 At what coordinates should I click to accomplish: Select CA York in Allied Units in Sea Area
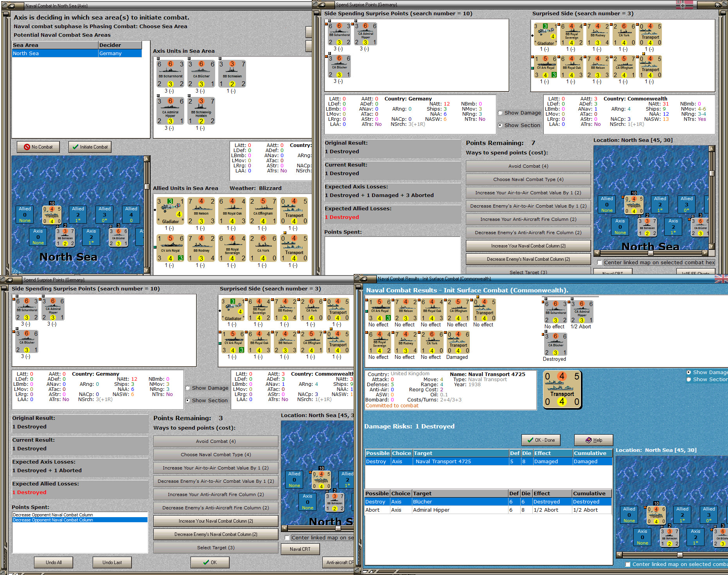tap(263, 248)
